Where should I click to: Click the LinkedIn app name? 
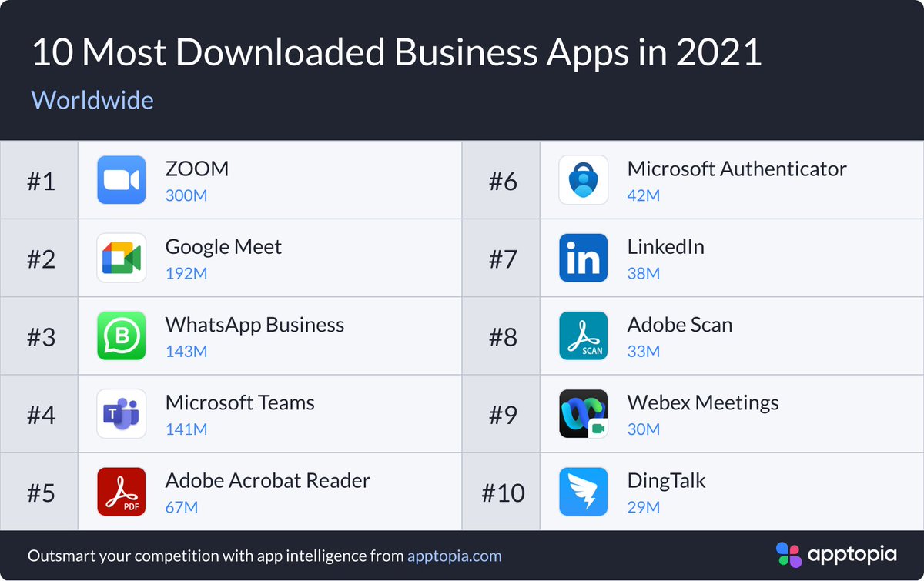click(x=666, y=247)
